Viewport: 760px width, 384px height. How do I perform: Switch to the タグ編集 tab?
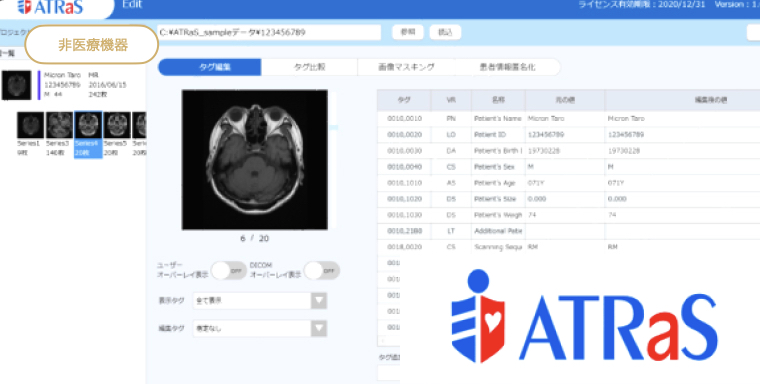click(x=210, y=67)
